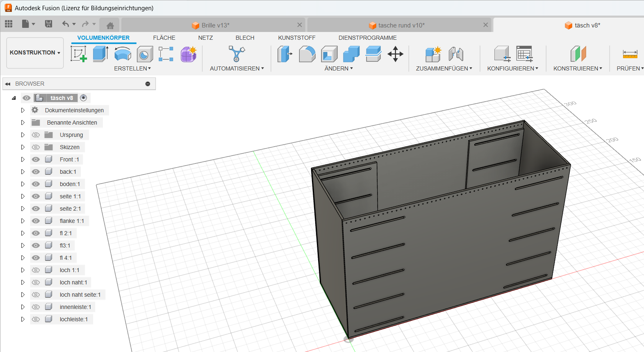Hide the back:1 component
644x352 pixels.
36,172
